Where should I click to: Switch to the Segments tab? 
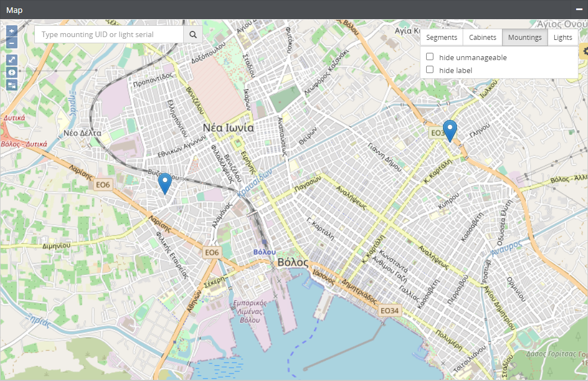click(441, 38)
